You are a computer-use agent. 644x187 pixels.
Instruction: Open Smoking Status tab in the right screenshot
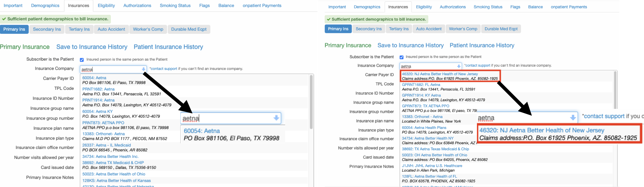(488, 7)
